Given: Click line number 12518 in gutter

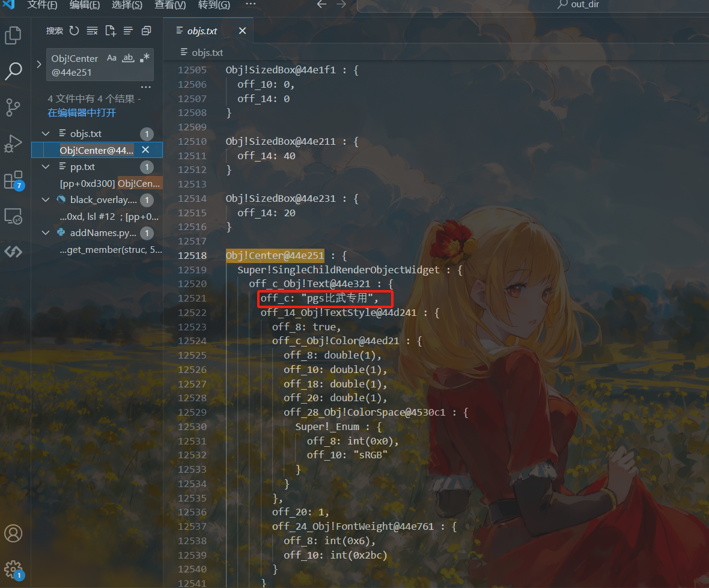Looking at the screenshot, I should (x=192, y=255).
